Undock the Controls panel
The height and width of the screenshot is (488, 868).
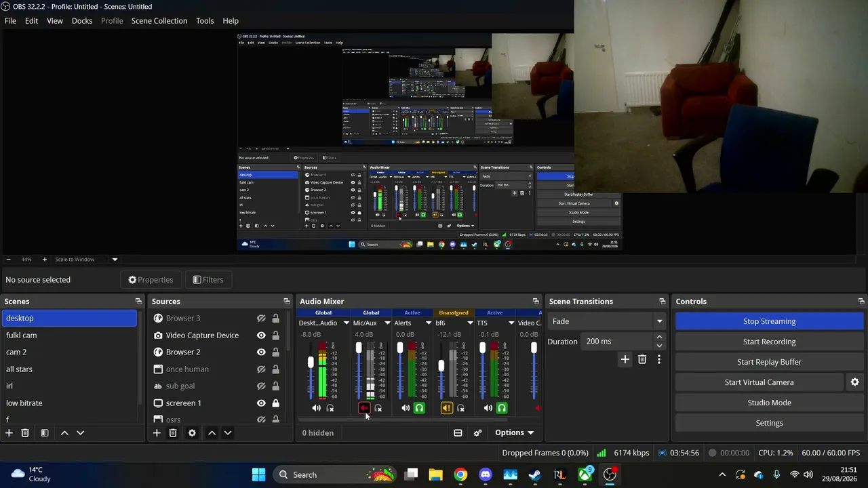click(x=861, y=302)
